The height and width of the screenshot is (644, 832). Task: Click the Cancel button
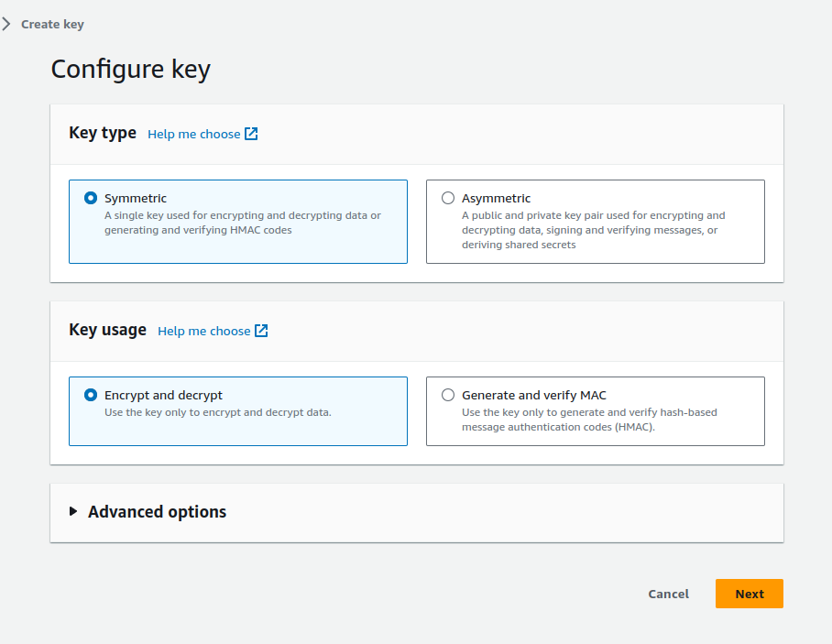[x=668, y=594]
